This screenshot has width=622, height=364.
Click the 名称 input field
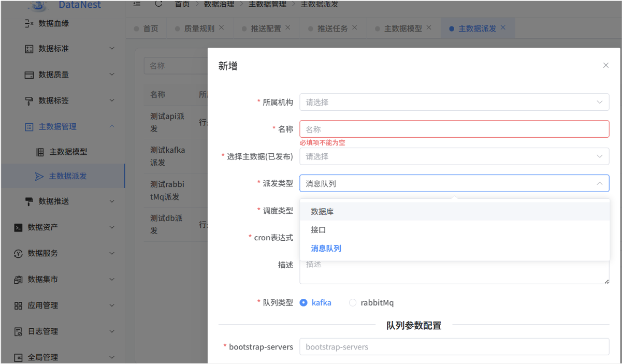click(454, 129)
